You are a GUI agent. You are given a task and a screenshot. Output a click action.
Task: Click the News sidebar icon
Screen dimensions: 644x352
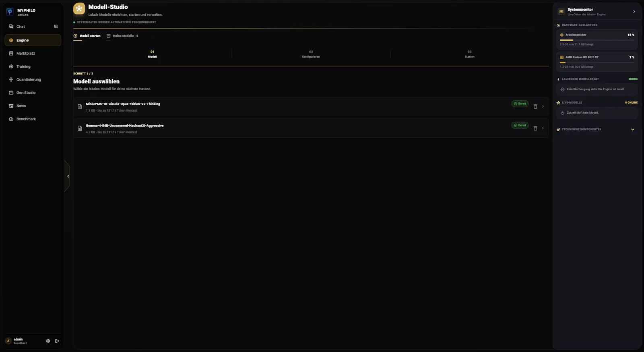[11, 106]
